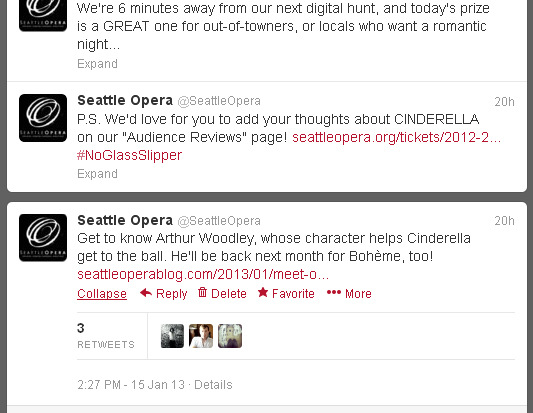This screenshot has width=533, height=413.
Task: Click the second retweeter's avatar
Action: point(201,336)
